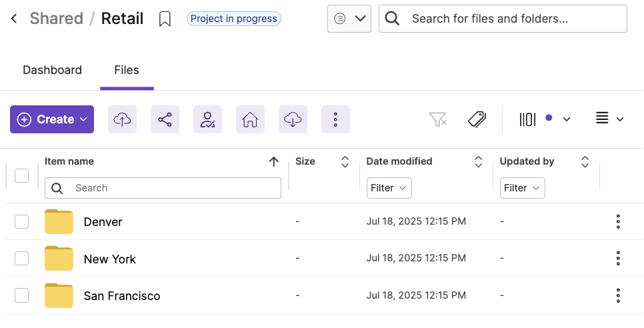Open the San Francisco folder
Viewport: 644px width, 328px height.
(122, 296)
